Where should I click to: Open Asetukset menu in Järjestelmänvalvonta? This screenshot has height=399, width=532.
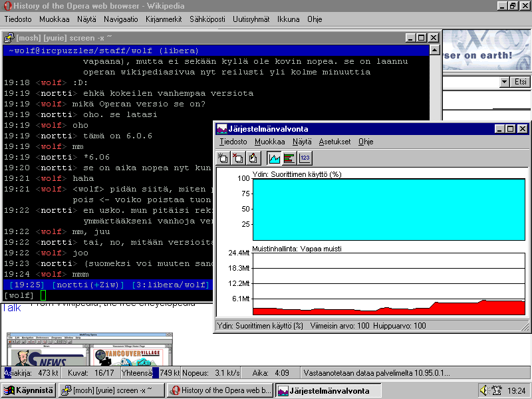(334, 142)
